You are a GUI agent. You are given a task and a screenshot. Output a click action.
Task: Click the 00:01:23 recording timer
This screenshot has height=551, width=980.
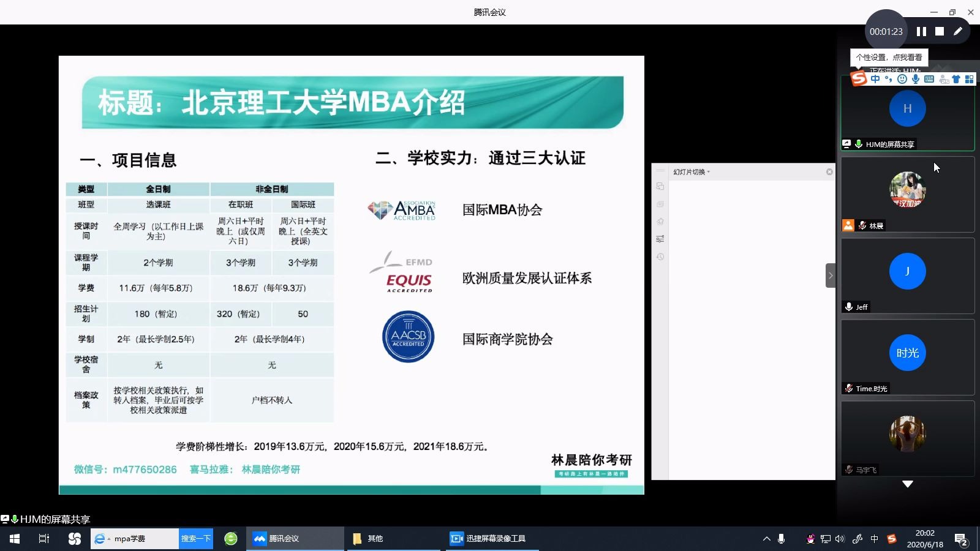pos(886,31)
